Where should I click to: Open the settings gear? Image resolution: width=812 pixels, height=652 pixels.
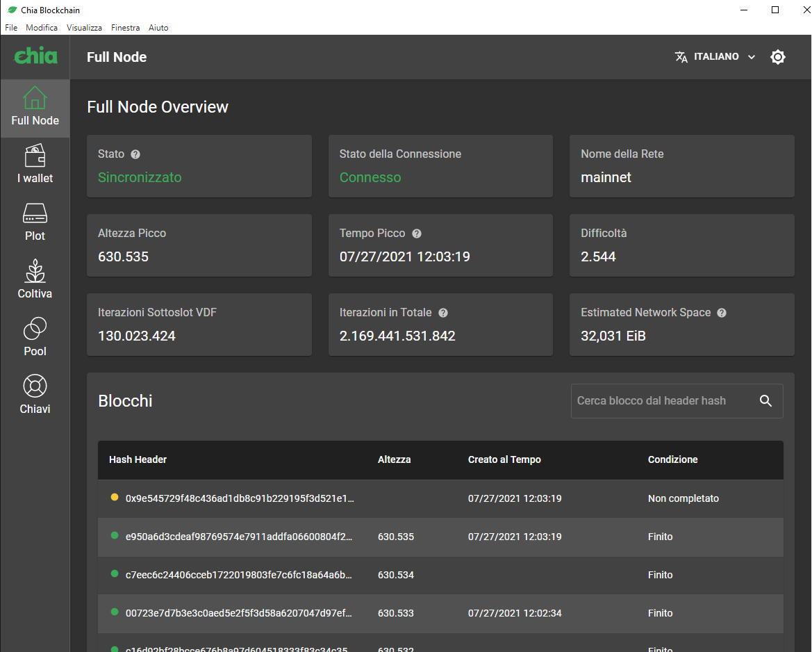(x=777, y=56)
